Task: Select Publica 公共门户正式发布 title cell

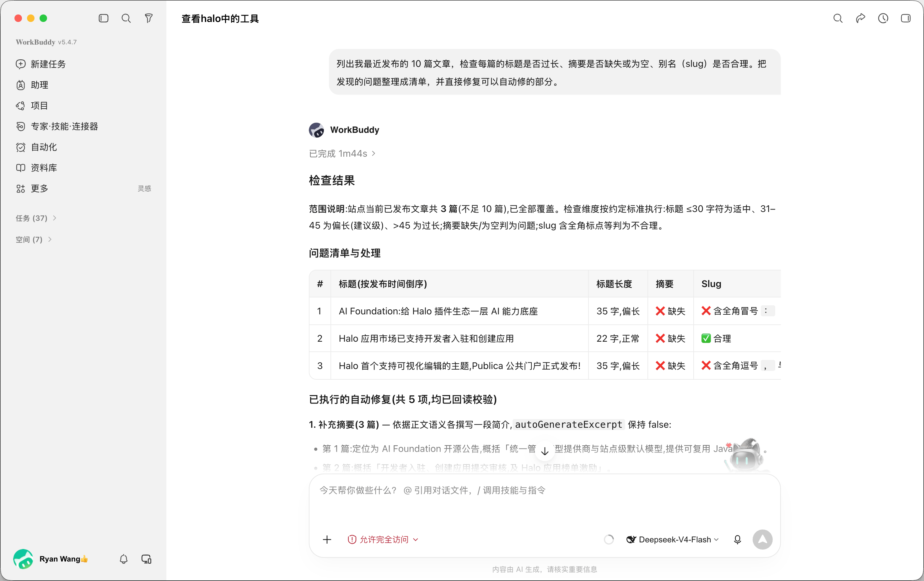Action: click(x=459, y=366)
